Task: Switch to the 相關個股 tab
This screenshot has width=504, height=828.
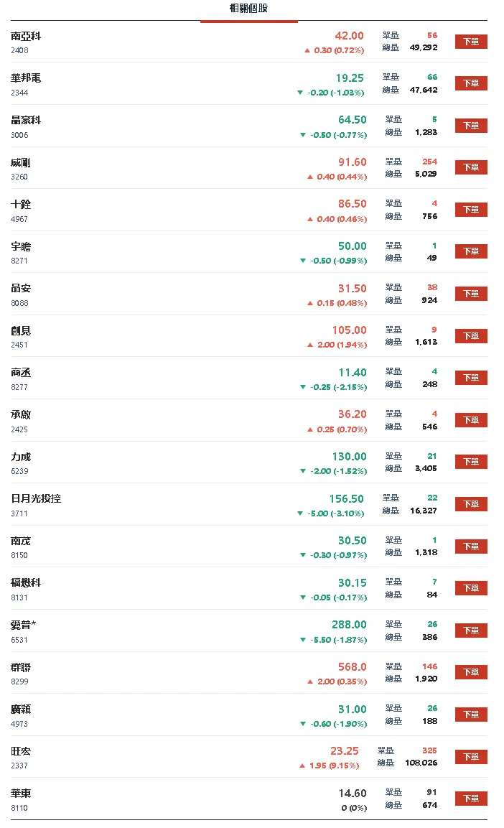Action: pyautogui.click(x=248, y=8)
